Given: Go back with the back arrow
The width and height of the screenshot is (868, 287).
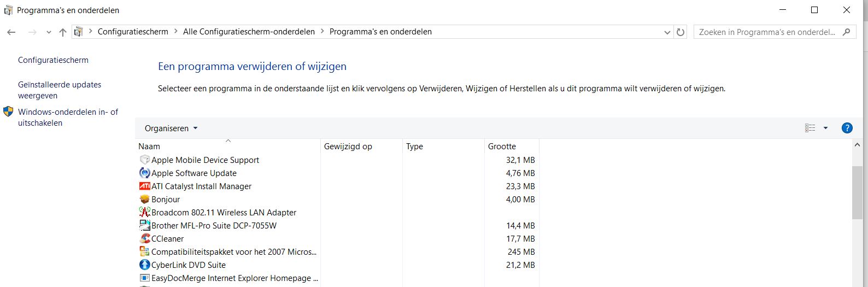Looking at the screenshot, I should [x=11, y=32].
